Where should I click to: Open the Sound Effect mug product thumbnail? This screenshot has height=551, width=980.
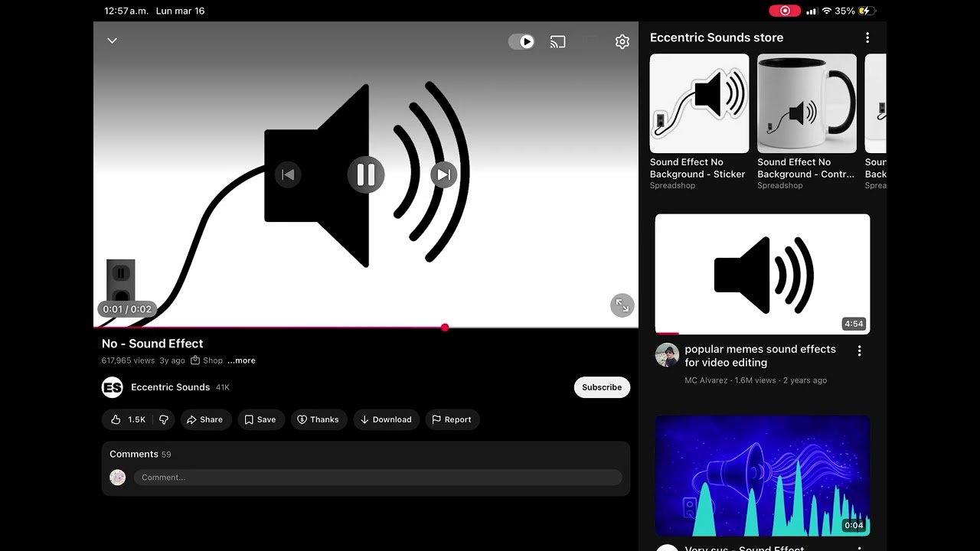pos(807,103)
